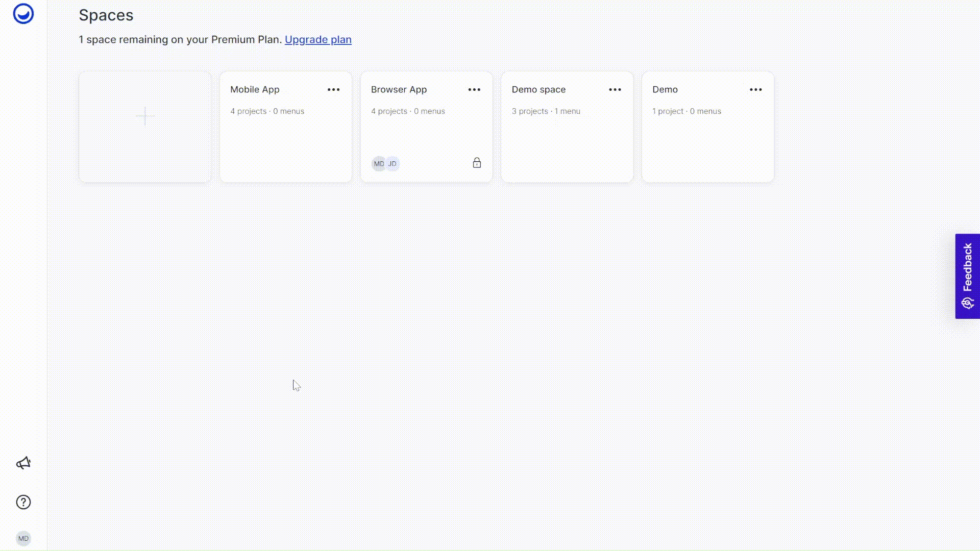Click Demo space's 3 projects · 1 menu text
Screen dimensions: 980x551
pyautogui.click(x=546, y=111)
